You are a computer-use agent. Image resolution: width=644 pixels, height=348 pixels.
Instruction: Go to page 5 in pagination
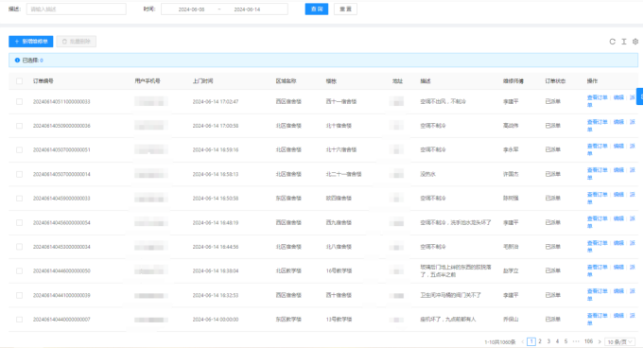coord(566,341)
